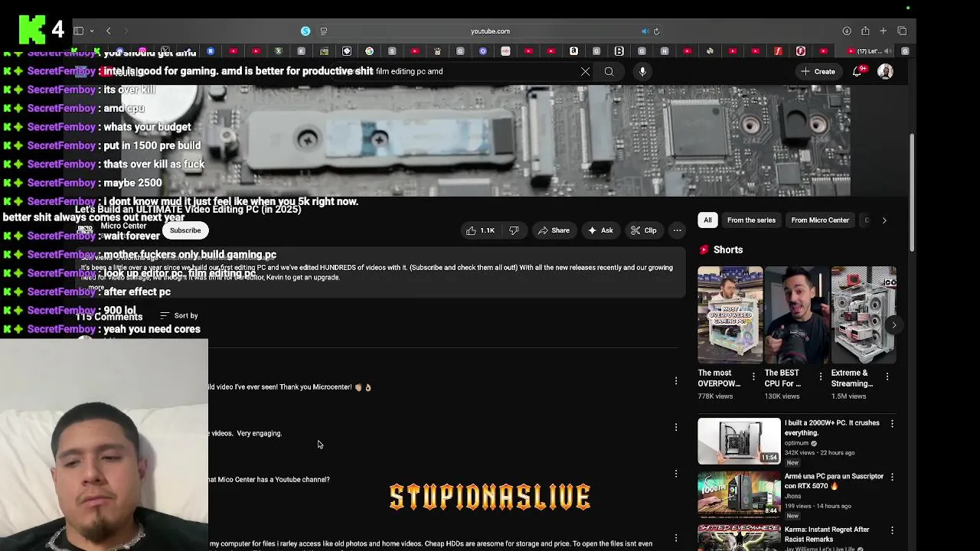980x551 pixels.
Task: Open options for 'The most OVERPOW...' Short
Action: 753,377
